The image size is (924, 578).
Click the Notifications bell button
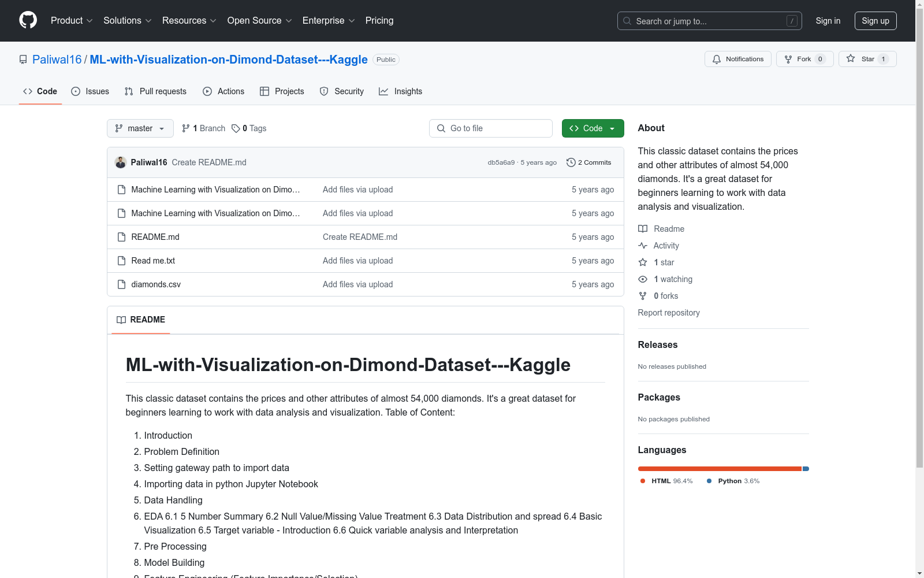[737, 59]
